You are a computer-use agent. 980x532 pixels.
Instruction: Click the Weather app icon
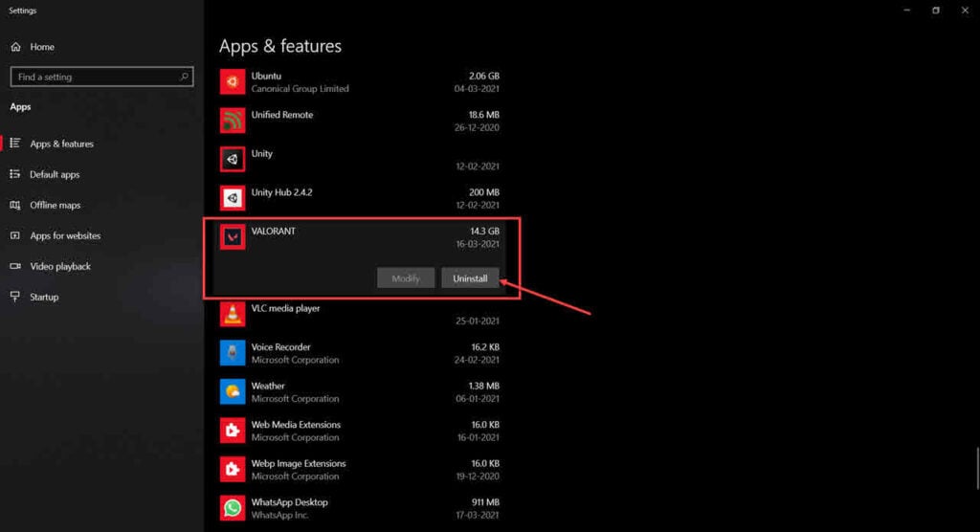coord(232,392)
